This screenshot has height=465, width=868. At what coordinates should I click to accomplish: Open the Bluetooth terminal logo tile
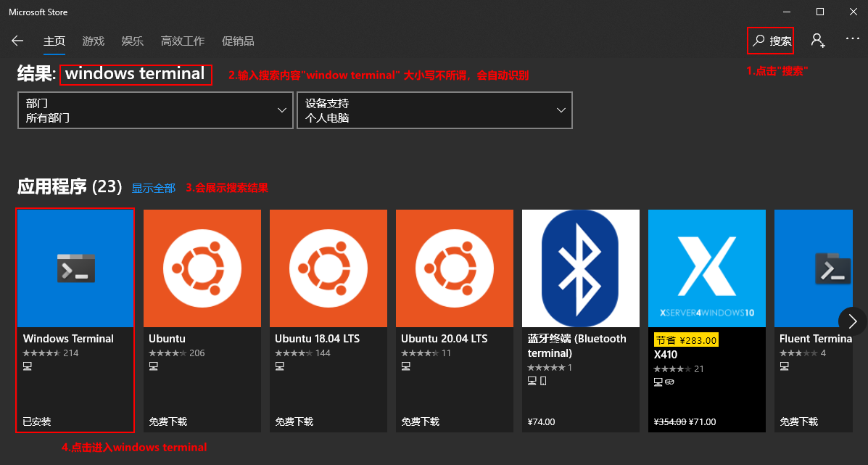click(581, 268)
